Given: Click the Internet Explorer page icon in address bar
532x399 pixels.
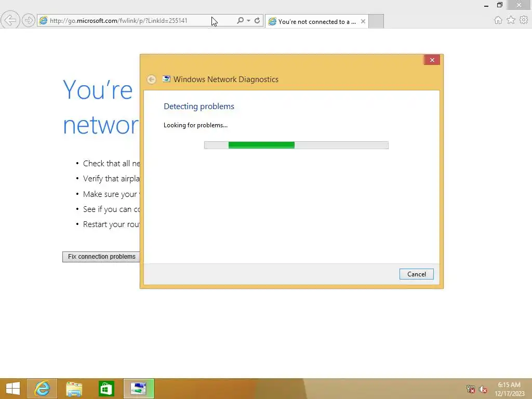Looking at the screenshot, I should 44,21.
